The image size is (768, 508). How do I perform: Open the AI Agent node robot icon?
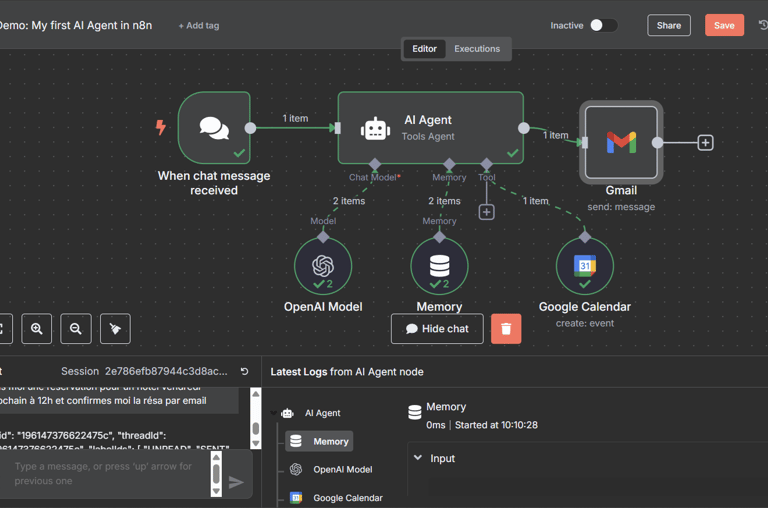375,129
